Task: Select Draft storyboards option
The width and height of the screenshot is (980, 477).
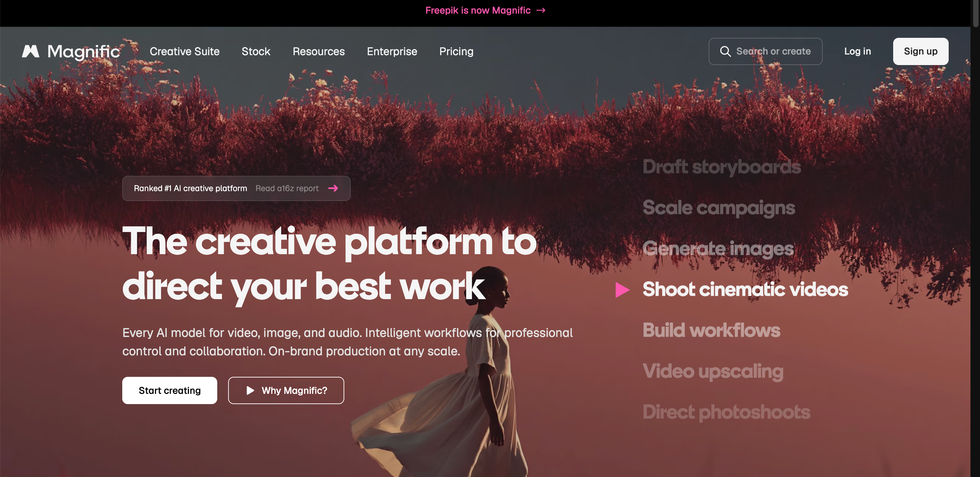Action: pos(722,167)
